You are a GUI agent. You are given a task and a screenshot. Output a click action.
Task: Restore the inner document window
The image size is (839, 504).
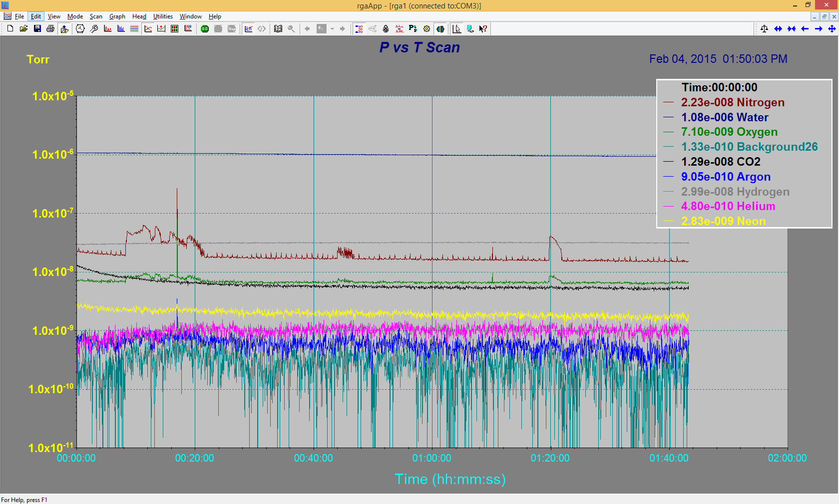pyautogui.click(x=824, y=16)
